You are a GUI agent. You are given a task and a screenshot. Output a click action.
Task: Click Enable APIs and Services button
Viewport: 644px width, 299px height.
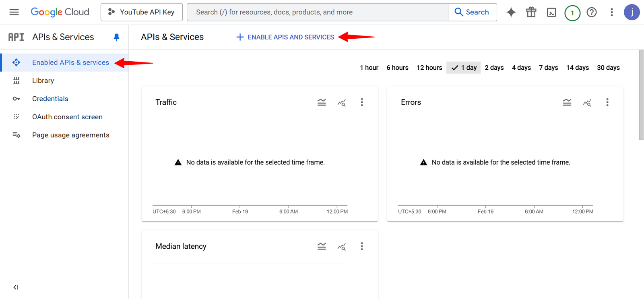tap(285, 37)
